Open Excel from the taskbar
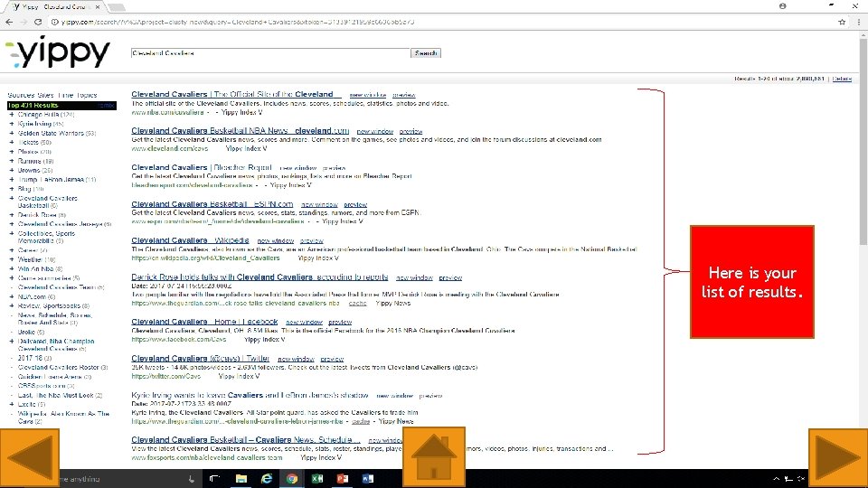This screenshot has height=488, width=868. [x=317, y=479]
